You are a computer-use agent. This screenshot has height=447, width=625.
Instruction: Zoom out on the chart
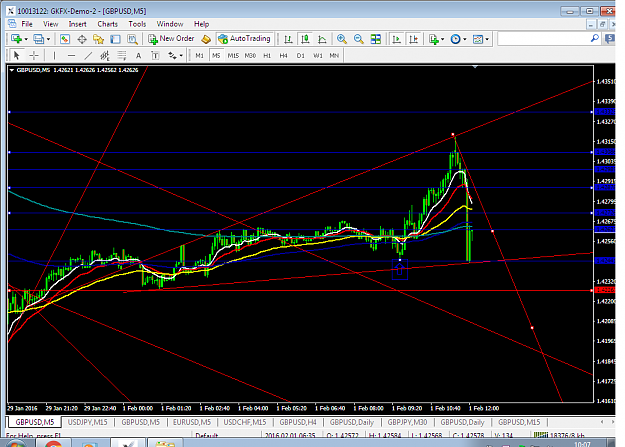tap(358, 39)
